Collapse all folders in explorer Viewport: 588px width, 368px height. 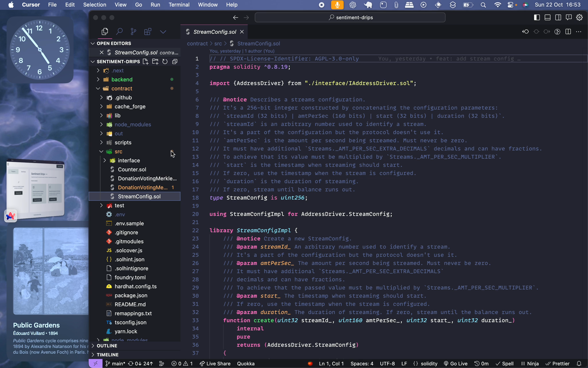click(x=175, y=62)
